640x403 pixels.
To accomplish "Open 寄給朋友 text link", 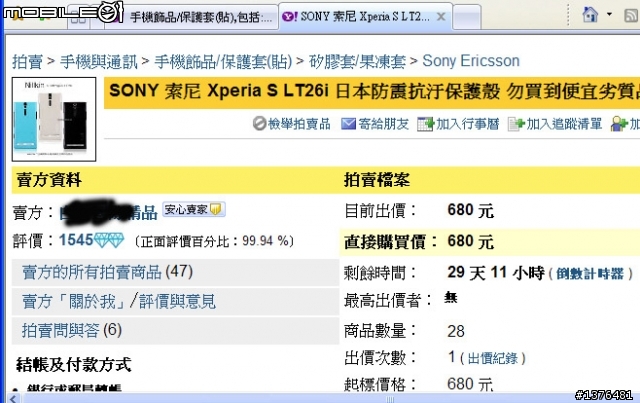I will point(384,124).
